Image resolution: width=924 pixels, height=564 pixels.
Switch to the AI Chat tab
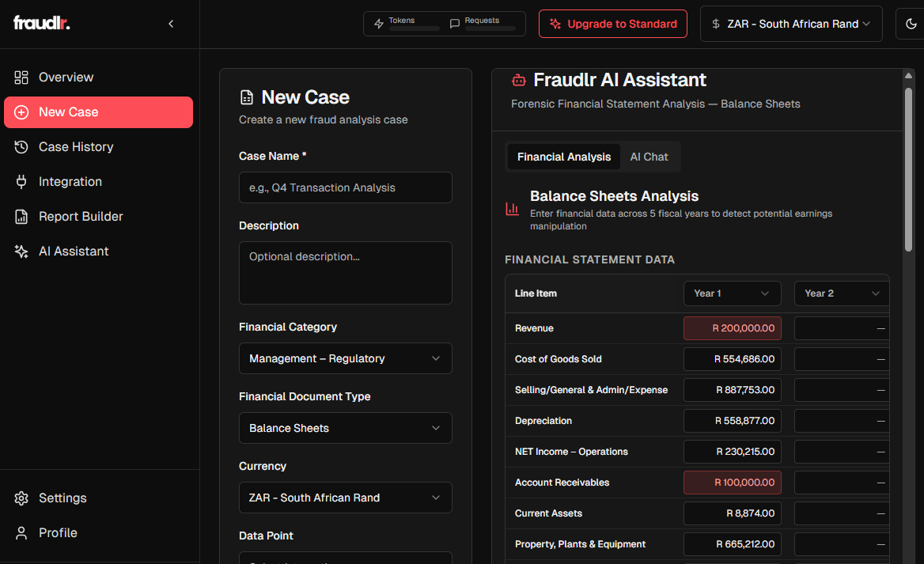click(x=649, y=157)
